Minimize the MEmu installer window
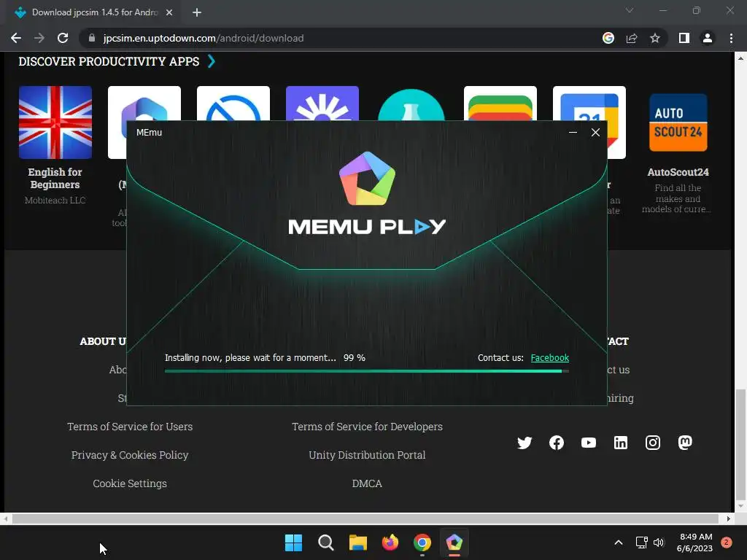The height and width of the screenshot is (560, 747). (573, 133)
